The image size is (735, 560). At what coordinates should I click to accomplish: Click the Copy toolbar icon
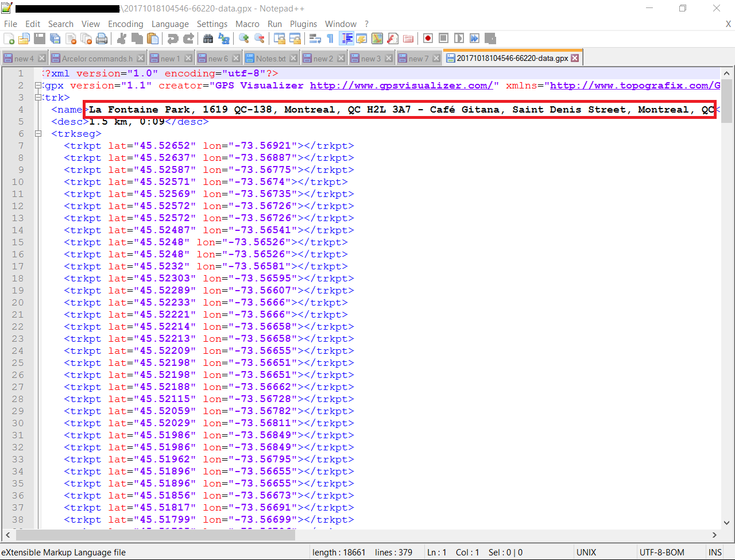(x=137, y=38)
